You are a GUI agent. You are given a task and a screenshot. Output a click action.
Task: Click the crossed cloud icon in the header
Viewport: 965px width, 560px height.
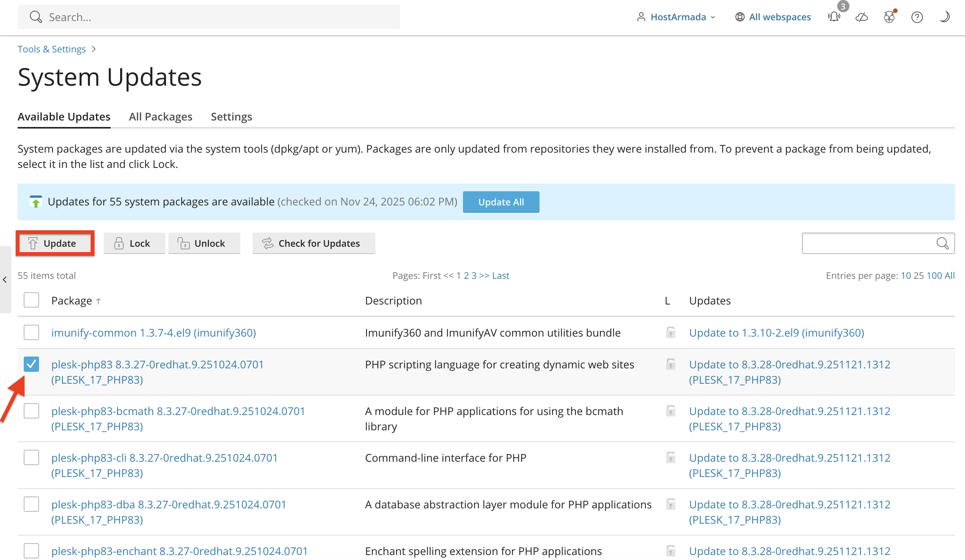(x=862, y=17)
